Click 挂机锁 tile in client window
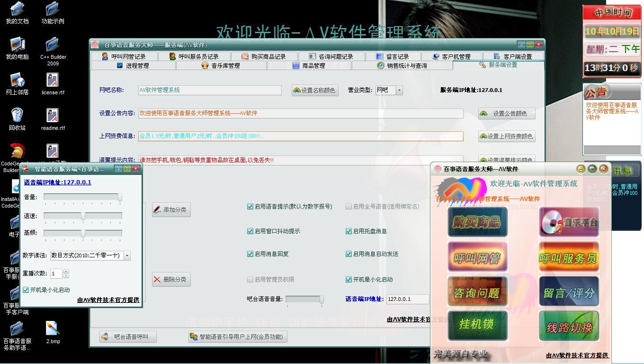This screenshot has height=364, width=644. (x=477, y=326)
